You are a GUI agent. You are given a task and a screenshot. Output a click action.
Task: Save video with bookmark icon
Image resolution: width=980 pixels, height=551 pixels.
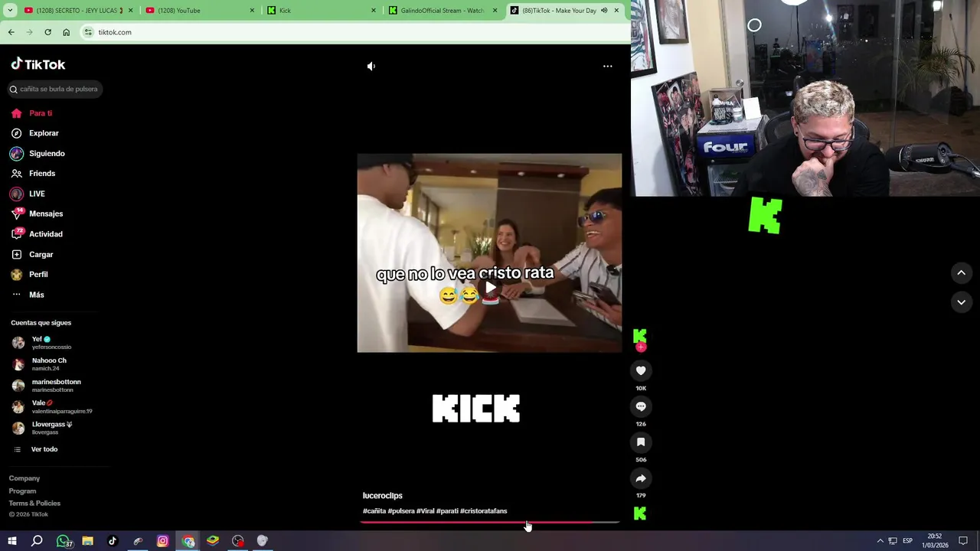pyautogui.click(x=641, y=442)
